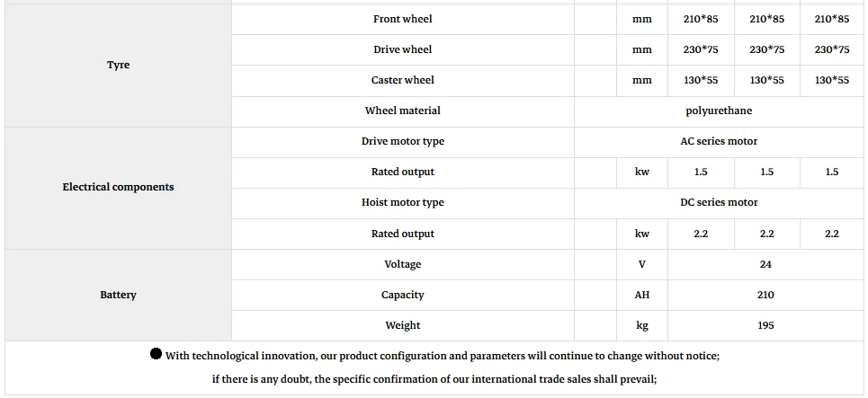The width and height of the screenshot is (868, 398).
Task: Select the Tyre category cell
Action: point(119,66)
